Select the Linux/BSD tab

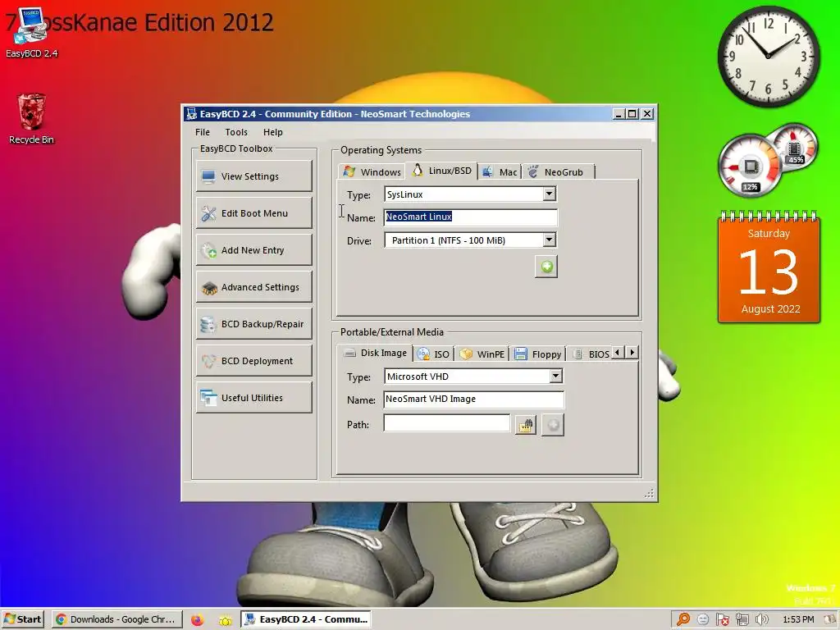[442, 171]
